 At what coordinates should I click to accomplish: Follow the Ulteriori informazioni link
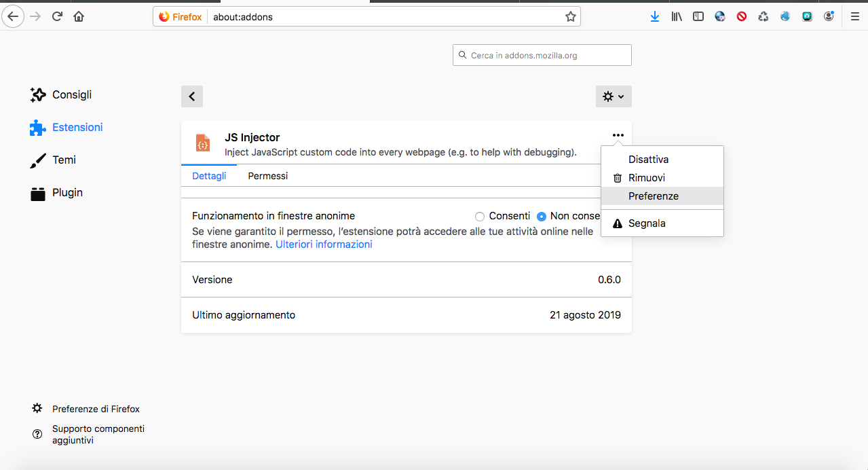324,245
